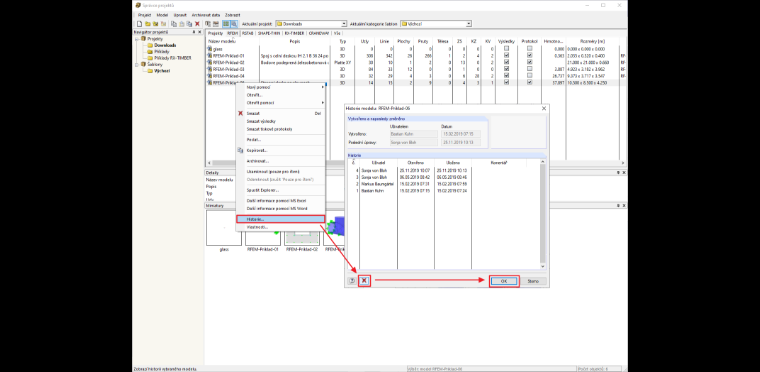Choose Smazat in context menu
The image size is (760, 372).
[x=281, y=113]
